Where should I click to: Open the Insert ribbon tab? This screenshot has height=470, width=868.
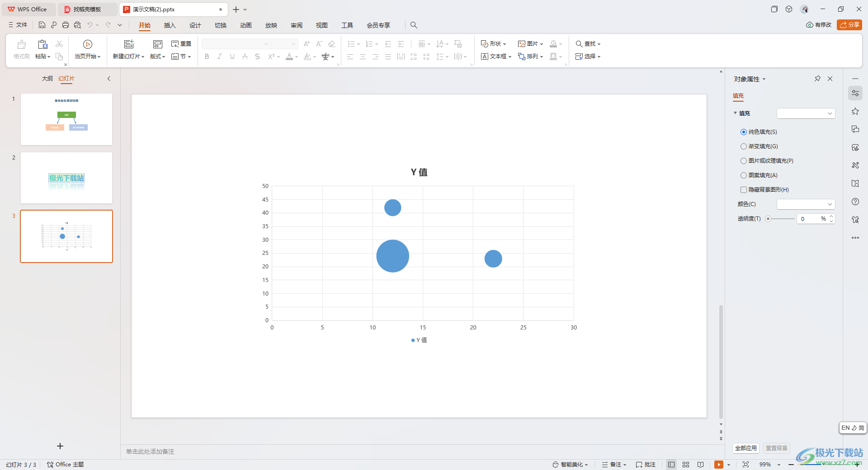[x=170, y=25]
